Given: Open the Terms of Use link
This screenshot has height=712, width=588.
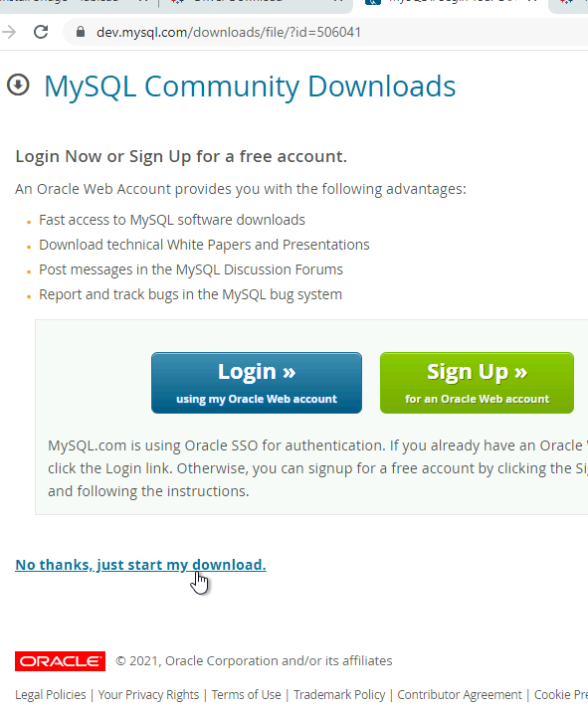Looking at the screenshot, I should pyautogui.click(x=247, y=695).
